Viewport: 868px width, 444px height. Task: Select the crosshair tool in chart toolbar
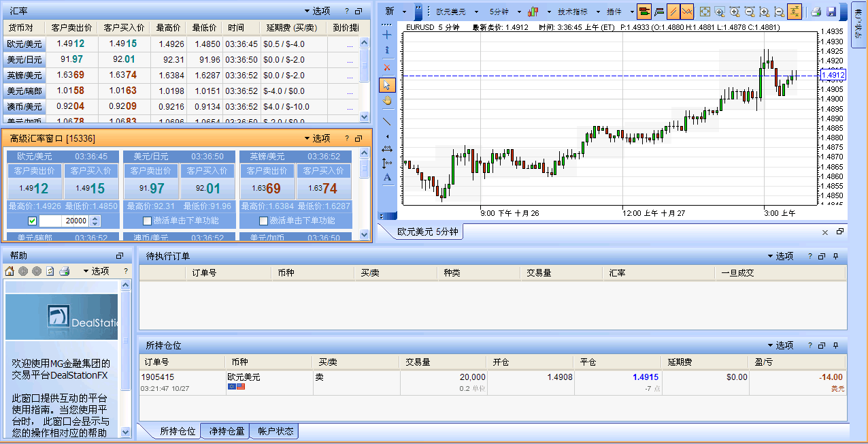click(387, 34)
